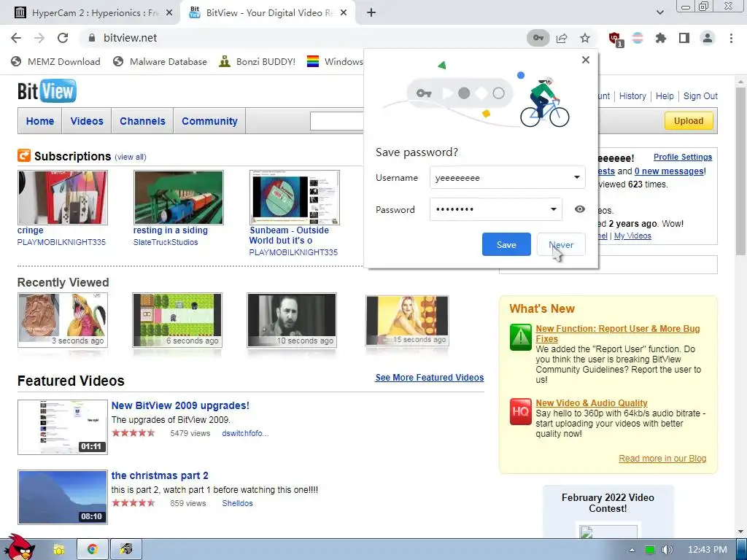This screenshot has width=747, height=560.
Task: Open the SlateTruckStudios channel link
Action: coord(166,242)
